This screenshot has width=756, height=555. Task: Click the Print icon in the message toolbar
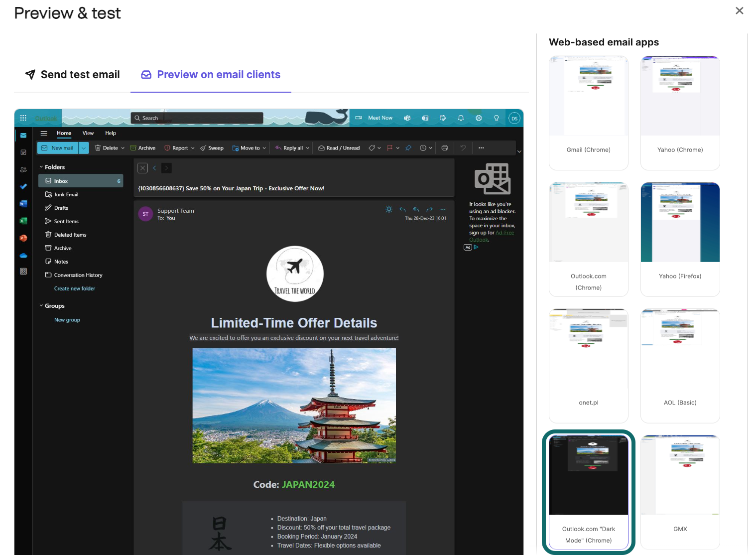444,147
